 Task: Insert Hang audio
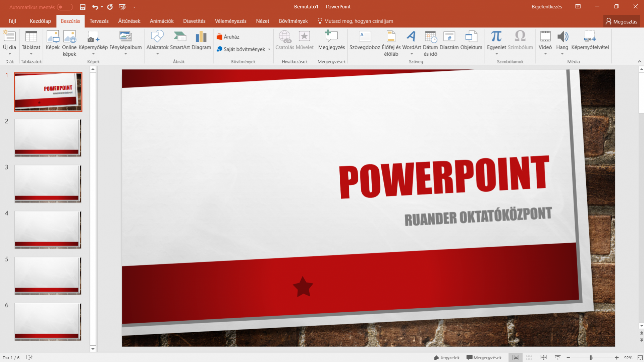click(x=562, y=43)
